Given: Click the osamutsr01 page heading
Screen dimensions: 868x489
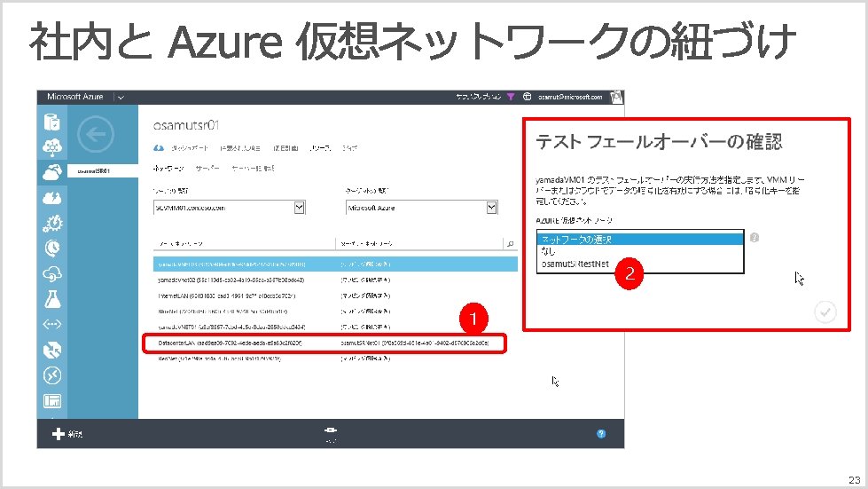Looking at the screenshot, I should point(186,126).
